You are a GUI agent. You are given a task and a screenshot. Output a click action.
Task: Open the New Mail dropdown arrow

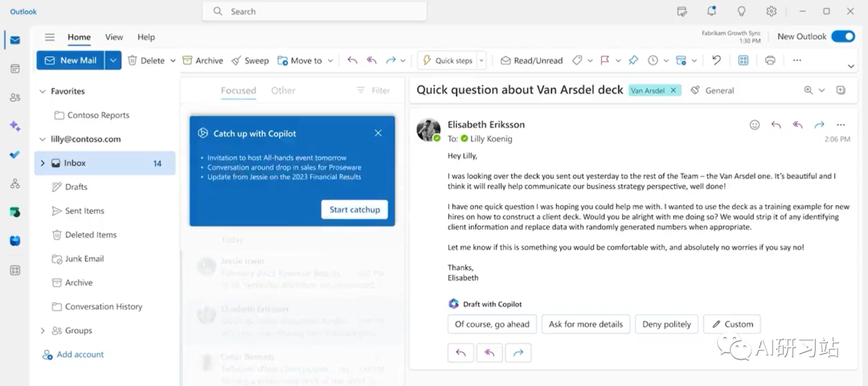pos(113,60)
